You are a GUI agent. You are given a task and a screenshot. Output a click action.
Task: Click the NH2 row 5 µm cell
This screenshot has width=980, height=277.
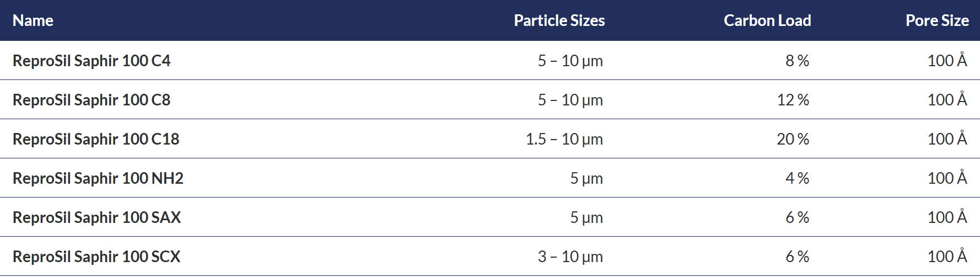coord(586,178)
